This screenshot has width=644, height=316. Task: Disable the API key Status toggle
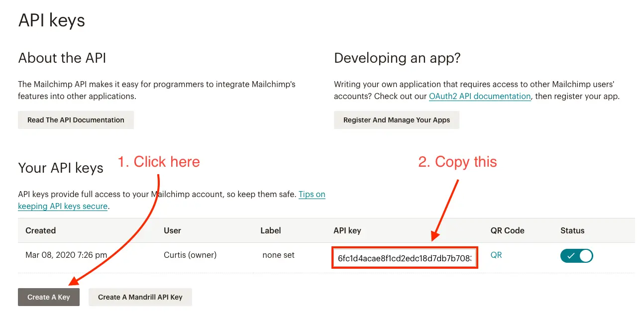pyautogui.click(x=576, y=256)
